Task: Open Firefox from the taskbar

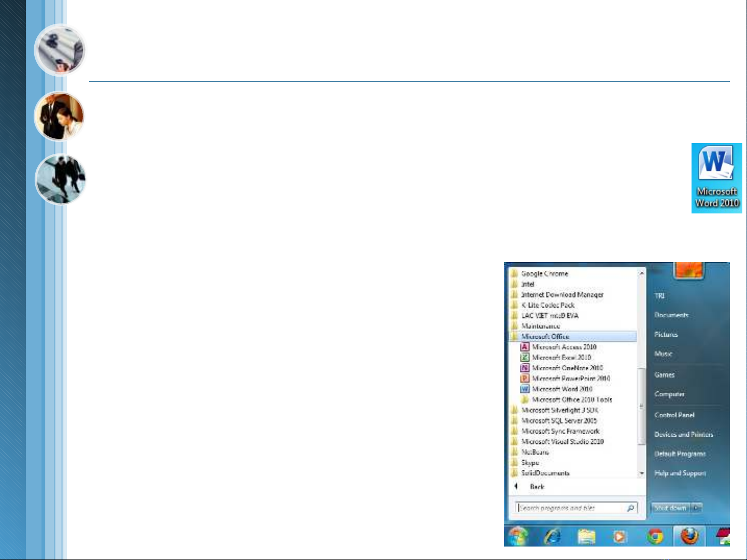Action: pos(689,536)
